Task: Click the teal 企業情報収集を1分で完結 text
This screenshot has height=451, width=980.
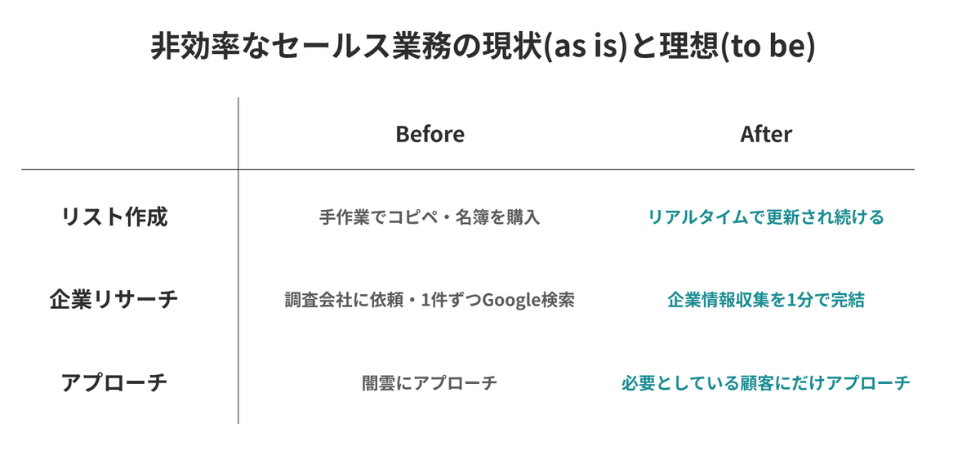Action: click(766, 300)
